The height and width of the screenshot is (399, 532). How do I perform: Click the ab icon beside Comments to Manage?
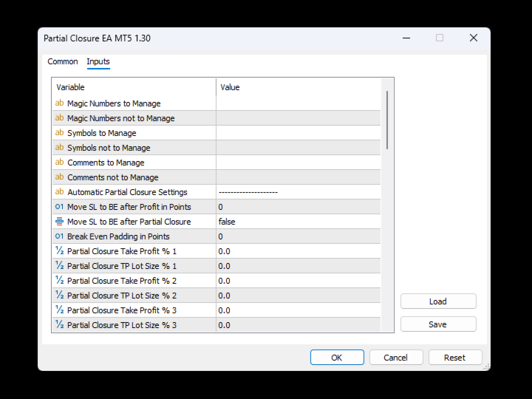59,162
